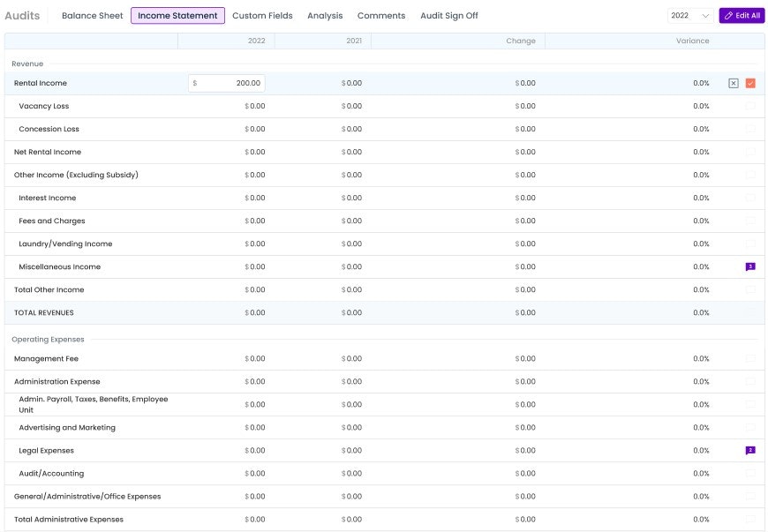Click the TOTAL REVENUES row label
Viewport: 768px width, 532px height.
43,312
